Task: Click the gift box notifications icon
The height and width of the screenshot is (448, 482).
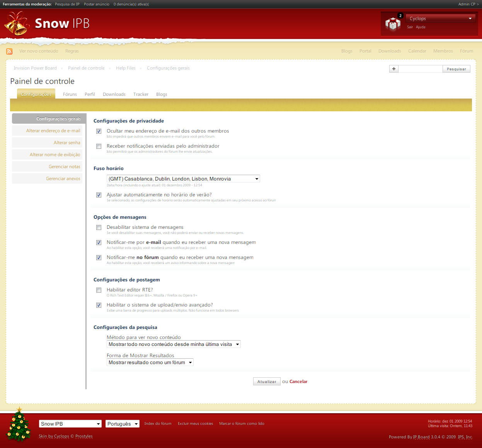Action: coord(392,24)
